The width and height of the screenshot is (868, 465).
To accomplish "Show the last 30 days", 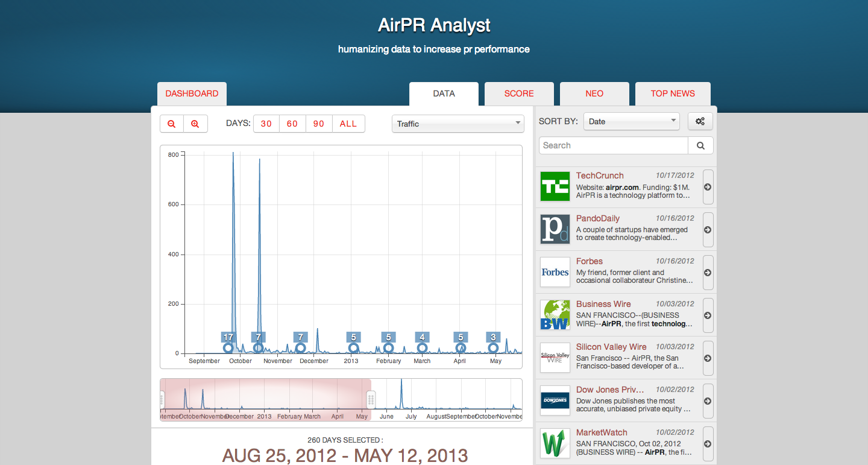I will pos(266,124).
